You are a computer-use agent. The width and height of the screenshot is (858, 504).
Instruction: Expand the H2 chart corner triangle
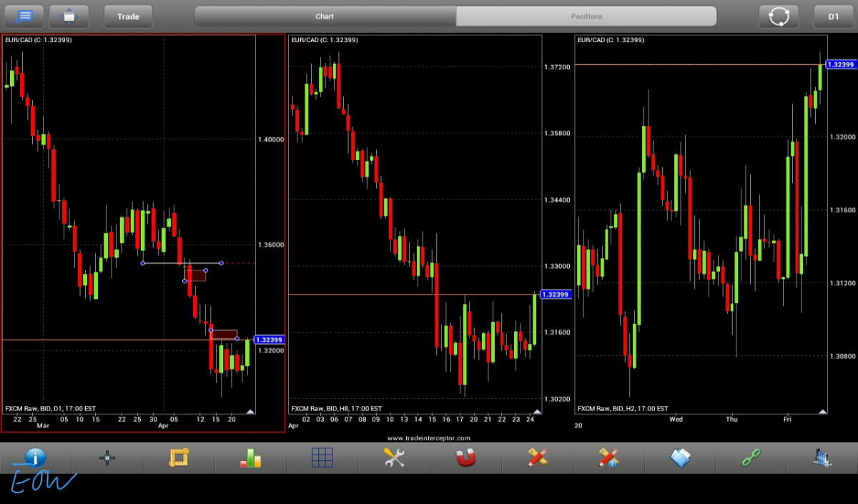tap(822, 411)
